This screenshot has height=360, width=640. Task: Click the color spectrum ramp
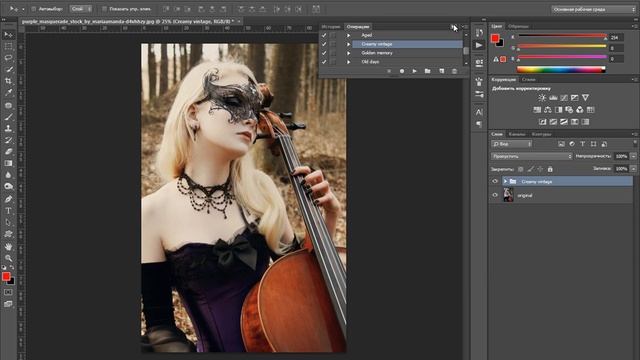click(560, 70)
